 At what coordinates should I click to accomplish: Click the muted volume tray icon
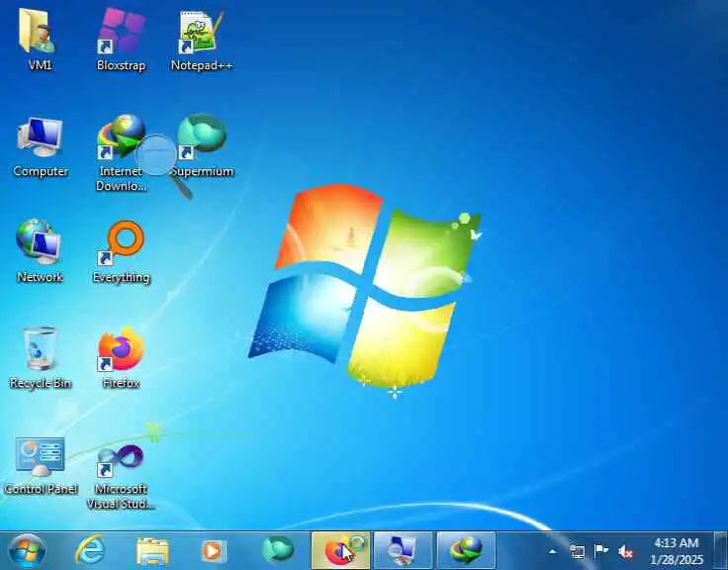pos(625,552)
